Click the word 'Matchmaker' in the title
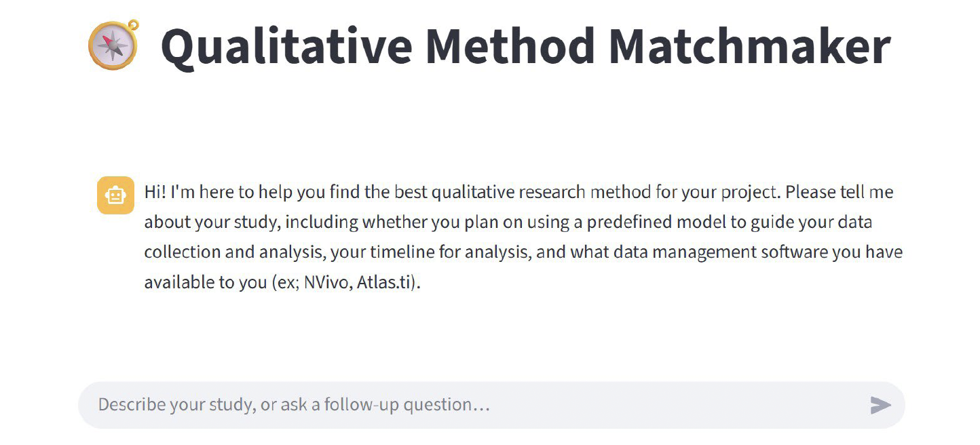Image resolution: width=980 pixels, height=445 pixels. click(749, 45)
